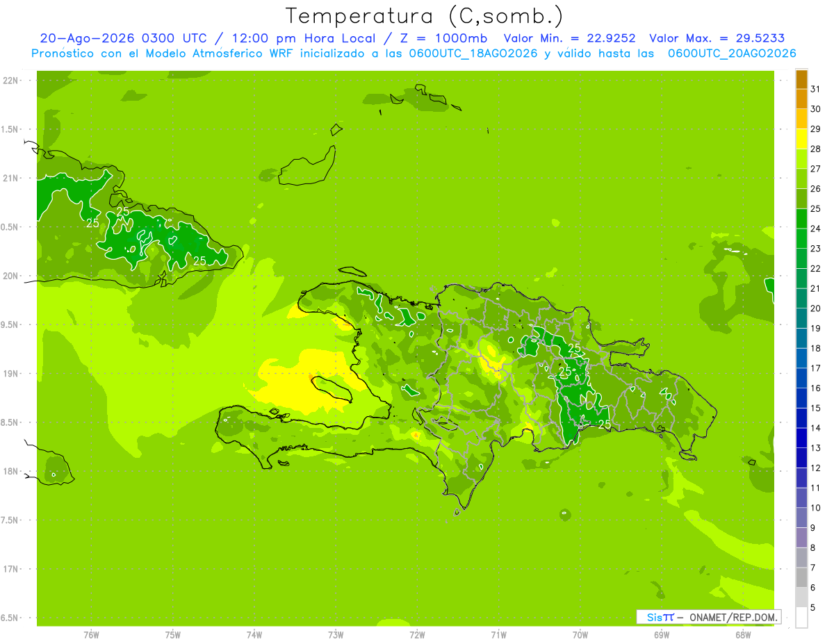Screen dimensions: 834x644
Task: Select the lime swatch between 27 and 28
Action: click(x=802, y=159)
